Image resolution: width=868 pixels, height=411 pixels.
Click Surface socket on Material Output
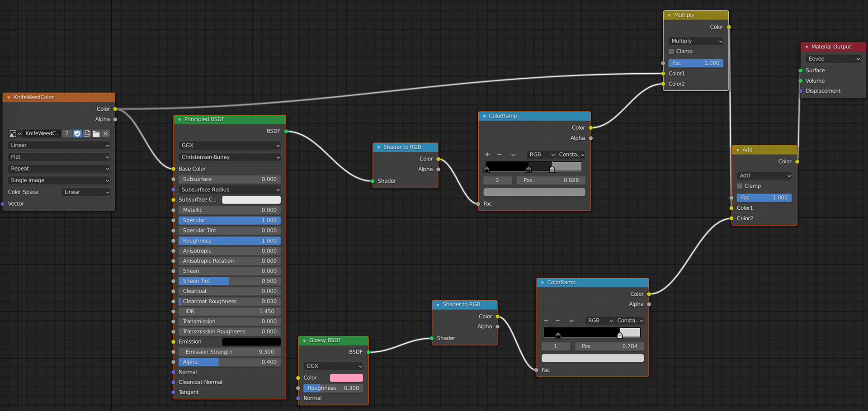[x=801, y=71]
